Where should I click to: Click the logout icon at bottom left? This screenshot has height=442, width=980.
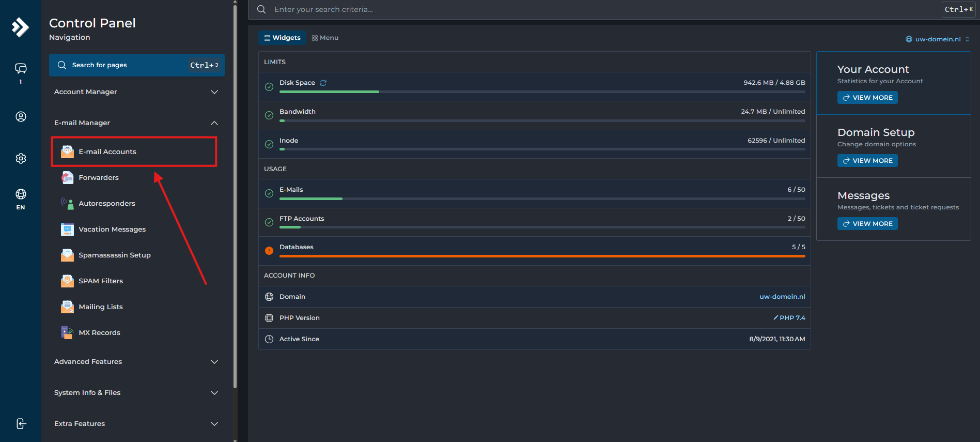point(21,424)
